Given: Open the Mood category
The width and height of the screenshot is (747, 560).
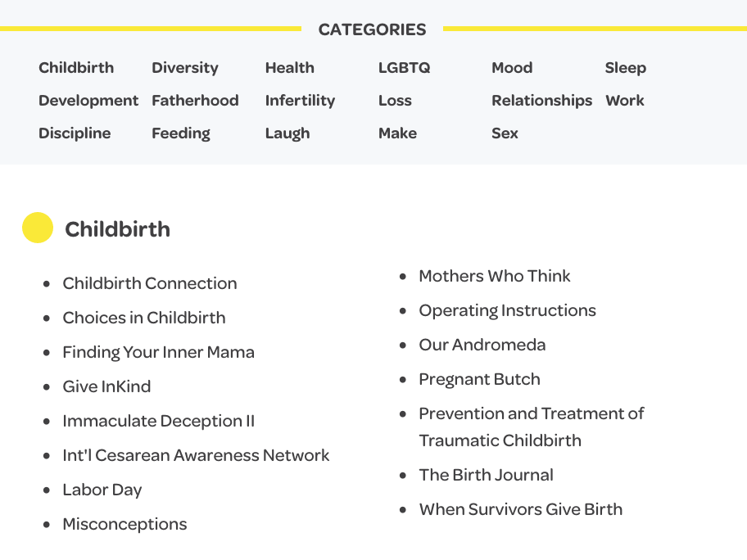Looking at the screenshot, I should [512, 68].
